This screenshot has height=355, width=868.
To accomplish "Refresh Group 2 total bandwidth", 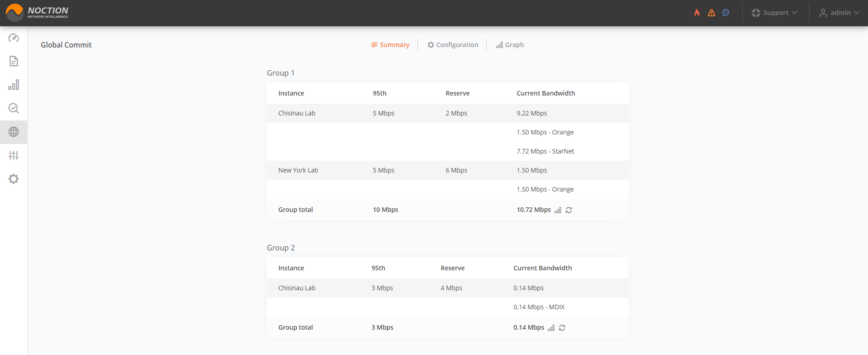I will (562, 328).
